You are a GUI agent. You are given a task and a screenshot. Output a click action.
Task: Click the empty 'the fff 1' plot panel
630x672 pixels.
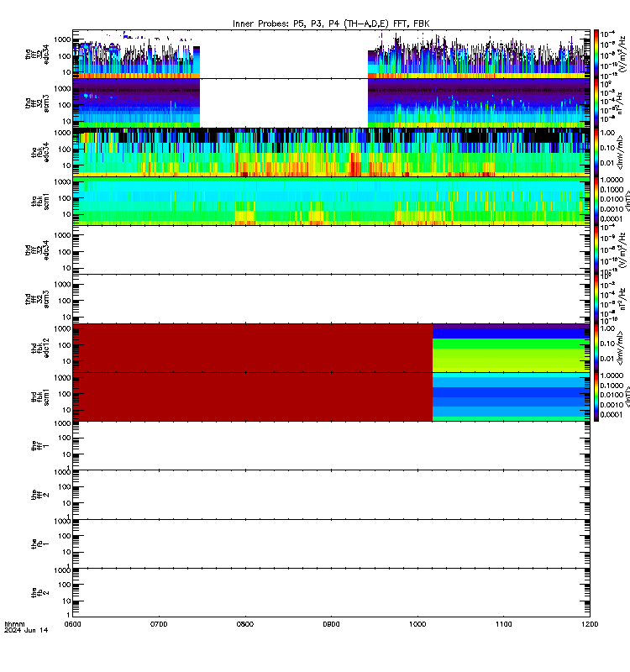(331, 446)
